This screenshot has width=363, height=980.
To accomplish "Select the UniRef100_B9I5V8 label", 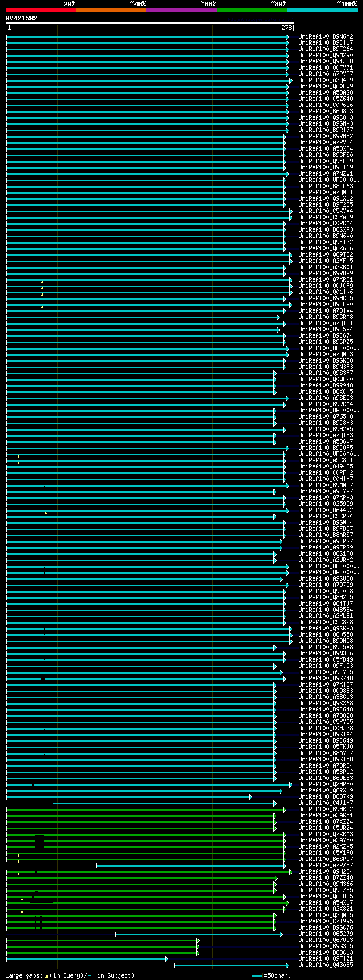I will [x=326, y=647].
